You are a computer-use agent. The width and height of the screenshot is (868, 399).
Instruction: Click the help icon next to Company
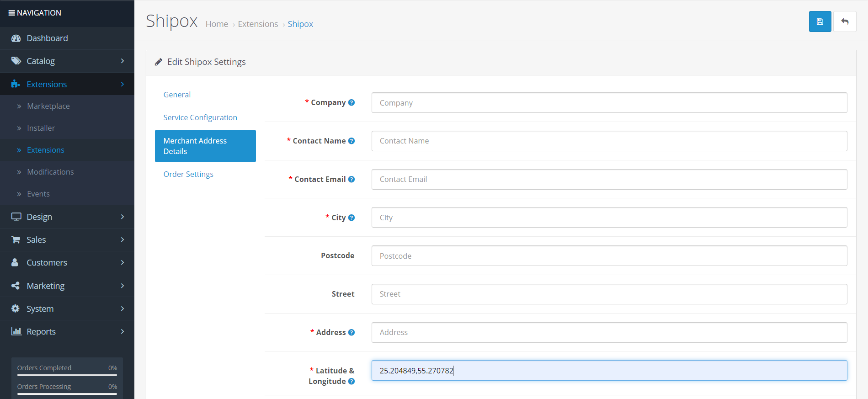coord(351,102)
